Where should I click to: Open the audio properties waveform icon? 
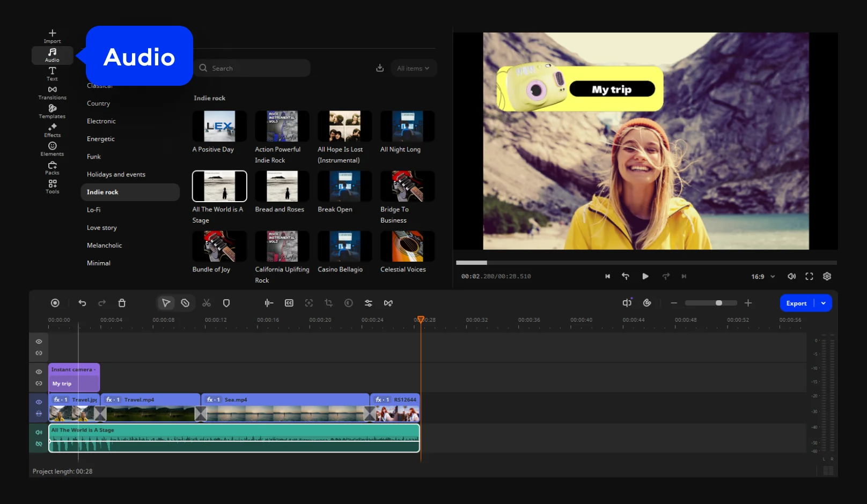pos(269,303)
